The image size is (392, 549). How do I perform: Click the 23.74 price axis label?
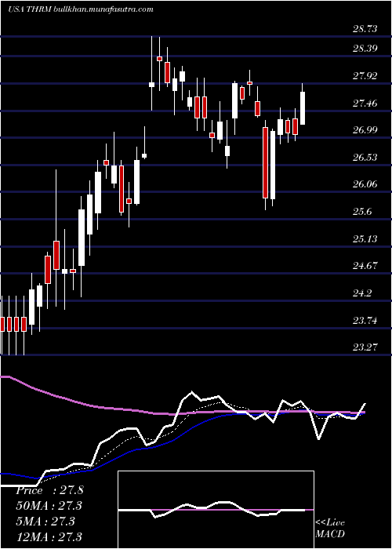pos(365,320)
